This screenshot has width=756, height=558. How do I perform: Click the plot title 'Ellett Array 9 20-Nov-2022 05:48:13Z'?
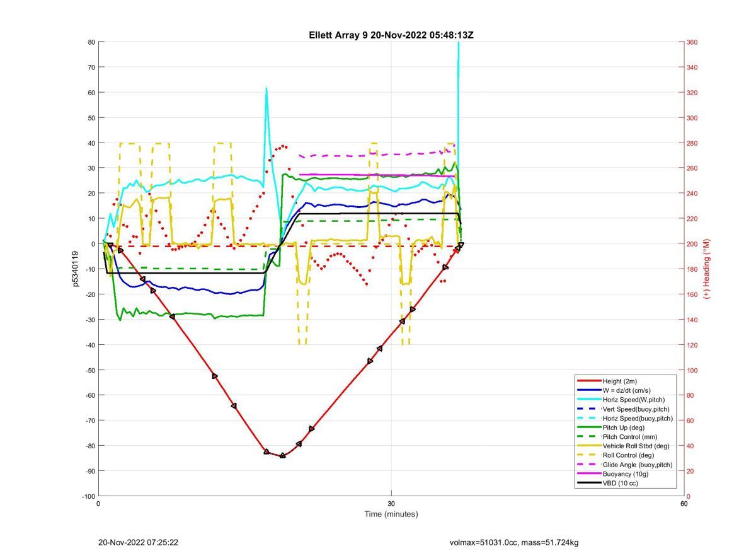coord(391,35)
